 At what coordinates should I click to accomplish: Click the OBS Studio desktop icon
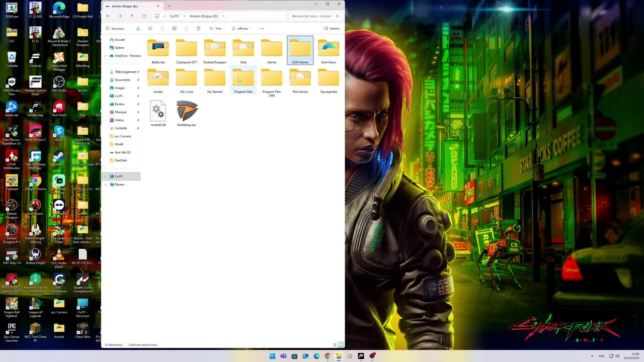click(59, 83)
